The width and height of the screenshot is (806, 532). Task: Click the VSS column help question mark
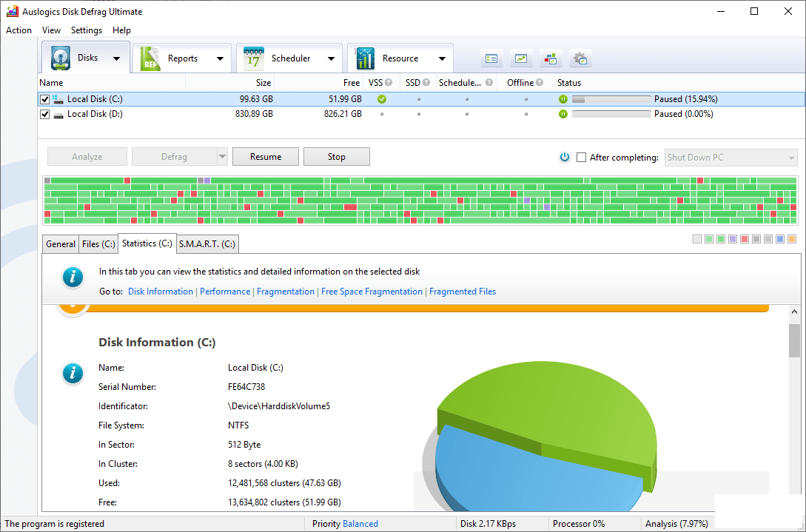point(389,82)
